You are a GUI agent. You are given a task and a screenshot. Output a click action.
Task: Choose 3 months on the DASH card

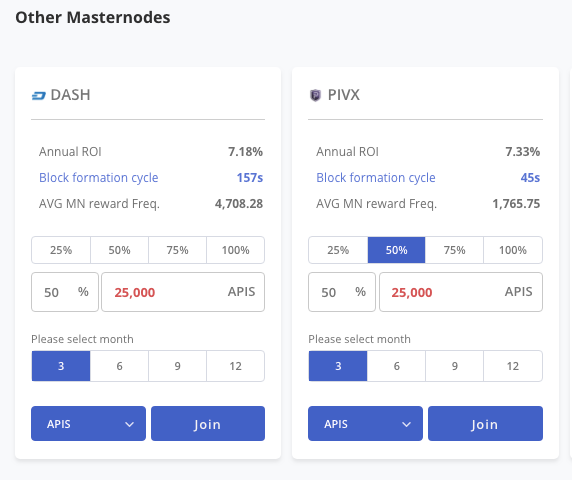coord(61,366)
